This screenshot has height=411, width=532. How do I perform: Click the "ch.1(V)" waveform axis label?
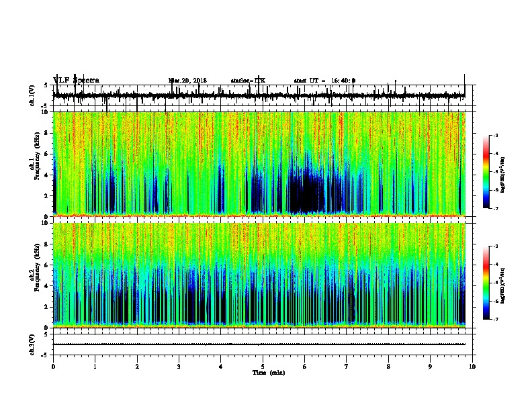tap(32, 95)
